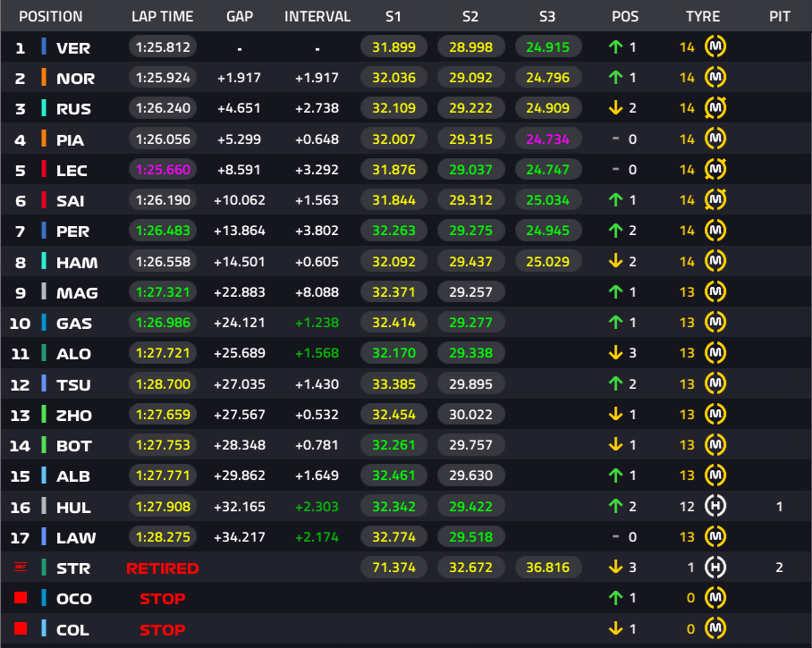Click the hard tyre icon in HUL row

pos(715,506)
